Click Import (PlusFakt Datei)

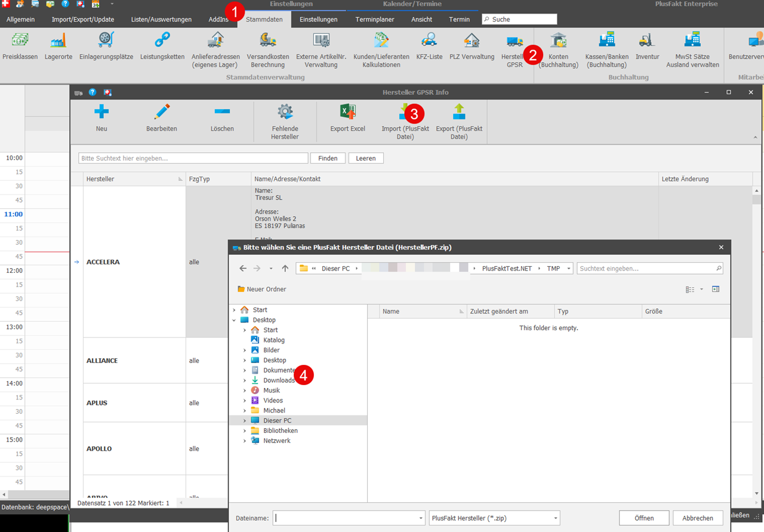tap(405, 122)
